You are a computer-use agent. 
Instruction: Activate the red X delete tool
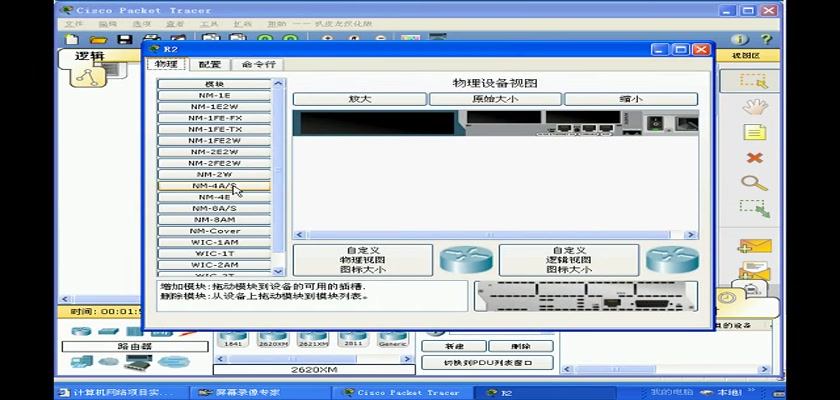(x=754, y=158)
